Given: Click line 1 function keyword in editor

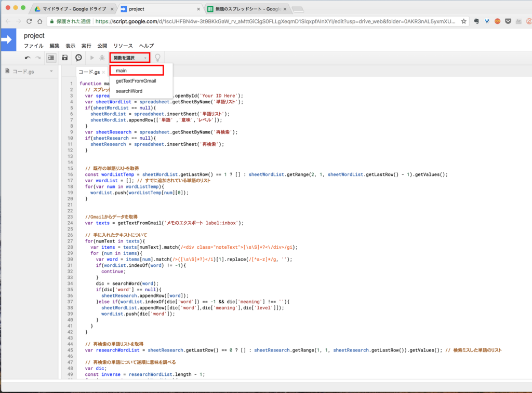Looking at the screenshot, I should click(90, 84).
